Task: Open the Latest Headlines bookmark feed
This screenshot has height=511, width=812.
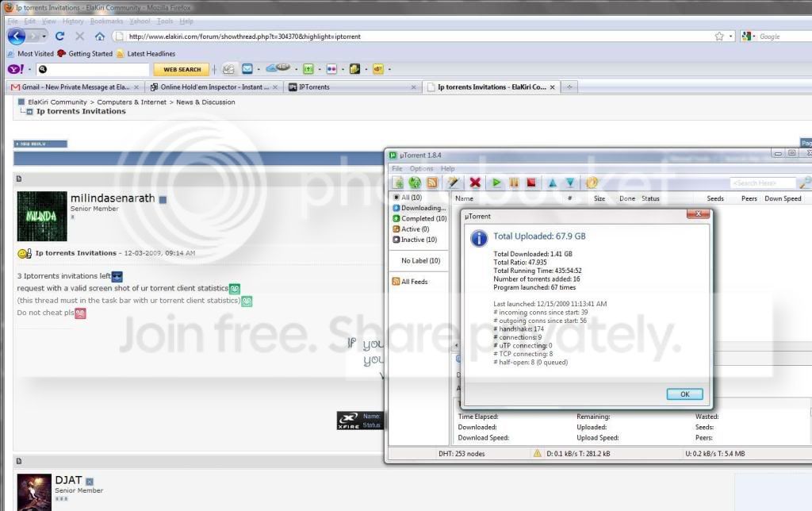Action: click(x=146, y=53)
